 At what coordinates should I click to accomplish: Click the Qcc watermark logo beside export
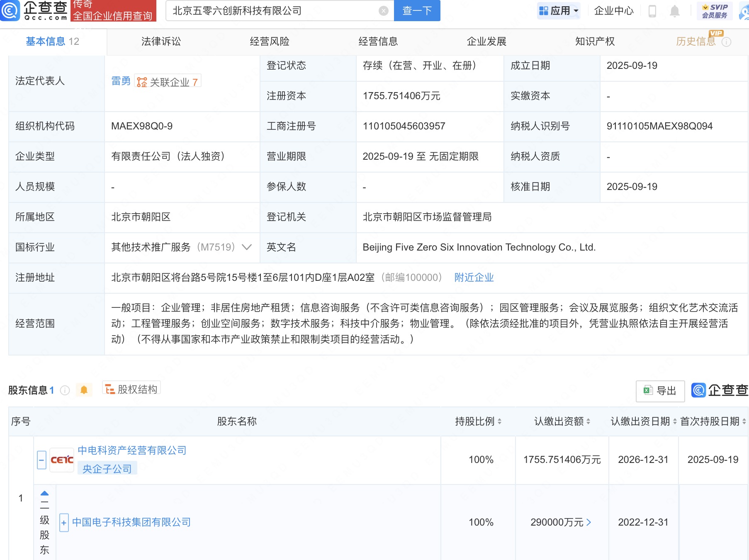coord(720,390)
